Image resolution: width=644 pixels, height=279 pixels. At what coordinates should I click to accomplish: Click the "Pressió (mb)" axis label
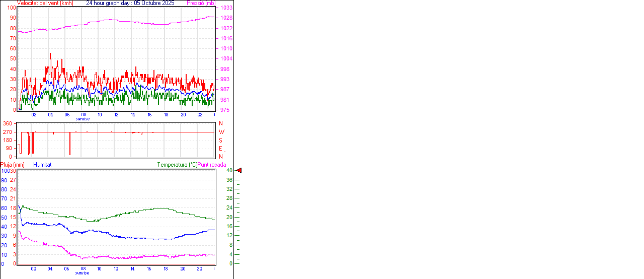point(201,3)
